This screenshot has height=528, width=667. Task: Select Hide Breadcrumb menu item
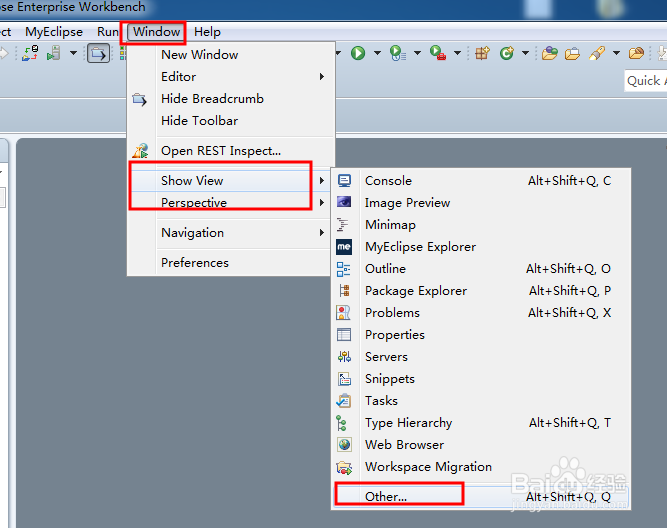(x=231, y=99)
